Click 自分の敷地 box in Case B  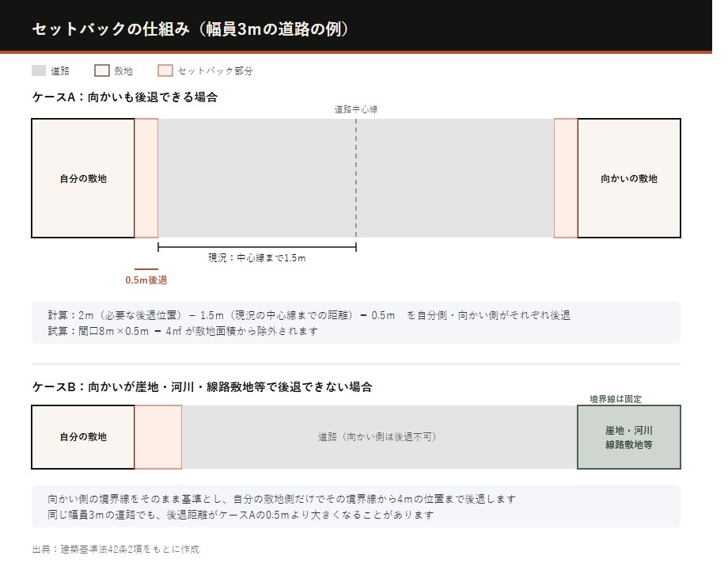click(x=83, y=437)
